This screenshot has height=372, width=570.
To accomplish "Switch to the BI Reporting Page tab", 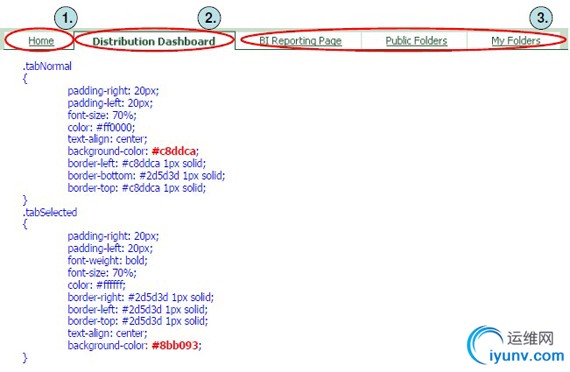I will [x=300, y=41].
